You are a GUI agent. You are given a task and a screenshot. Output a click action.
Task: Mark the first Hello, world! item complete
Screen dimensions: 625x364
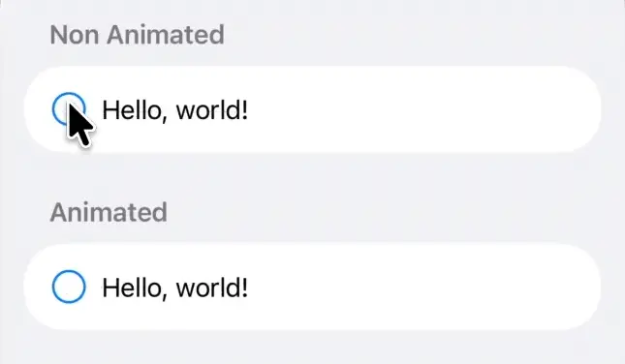pos(69,108)
